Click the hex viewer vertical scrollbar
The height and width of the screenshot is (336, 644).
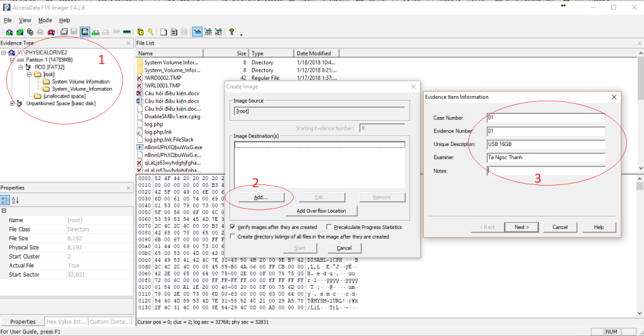pyautogui.click(x=640, y=245)
